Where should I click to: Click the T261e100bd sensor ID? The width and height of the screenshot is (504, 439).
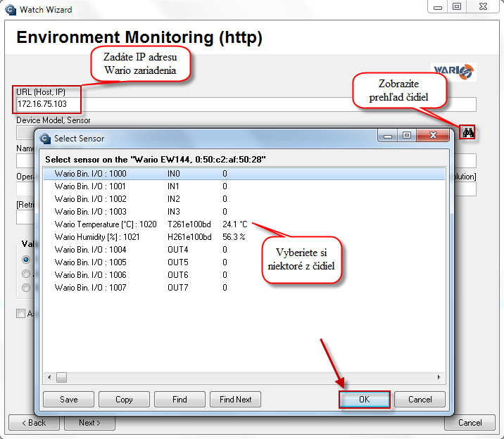[x=189, y=224]
